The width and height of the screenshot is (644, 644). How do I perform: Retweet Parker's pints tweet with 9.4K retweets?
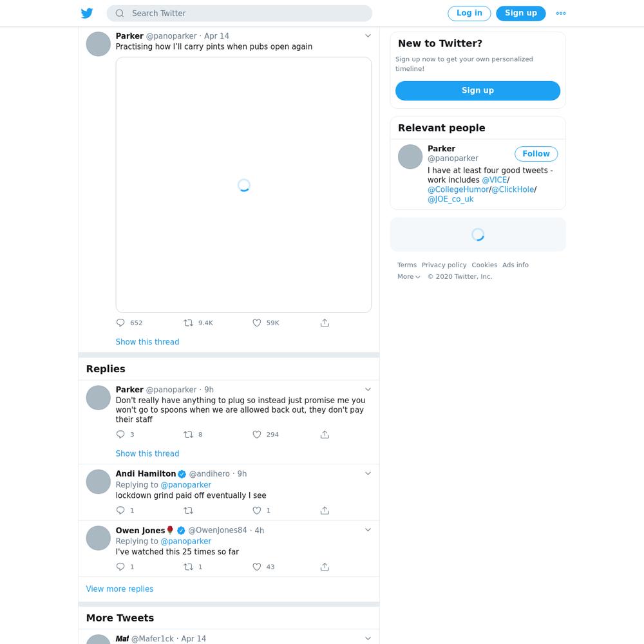coord(188,323)
